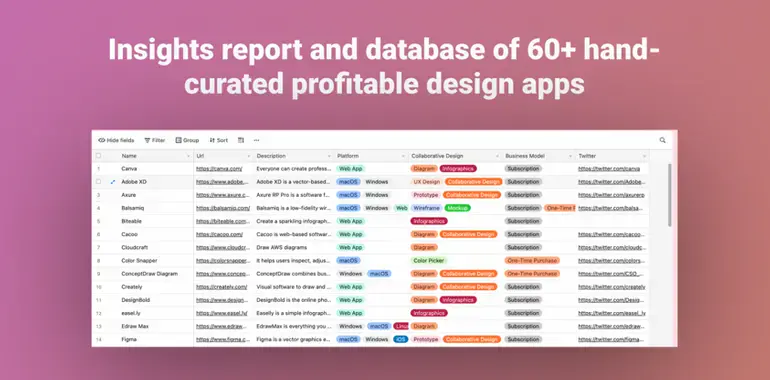The image size is (770, 380).
Task: Click the Hide fields button
Action: coord(116,140)
